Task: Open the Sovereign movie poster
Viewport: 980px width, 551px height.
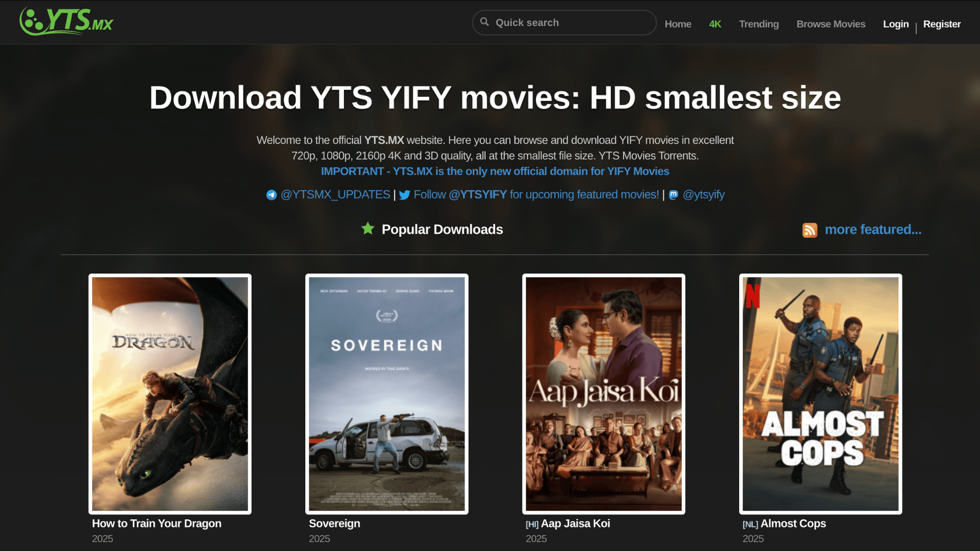Action: (386, 394)
